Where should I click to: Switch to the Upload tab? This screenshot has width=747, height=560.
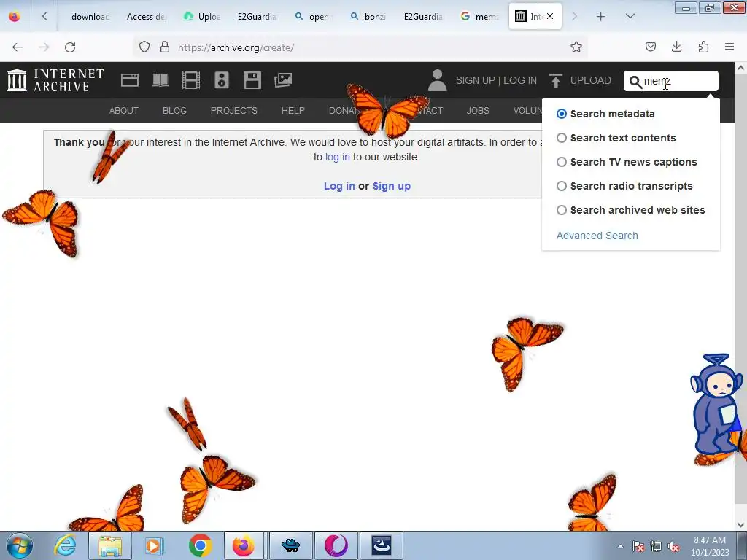click(x=202, y=17)
